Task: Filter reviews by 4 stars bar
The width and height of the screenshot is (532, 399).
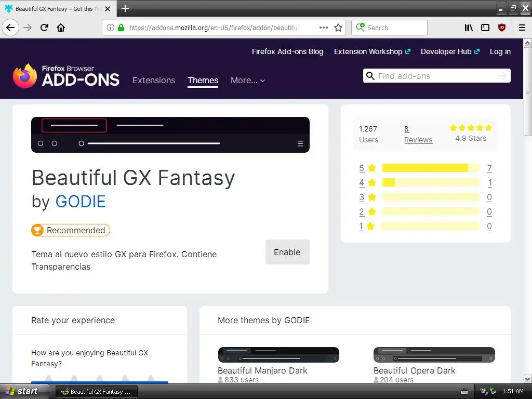Action: [431, 182]
